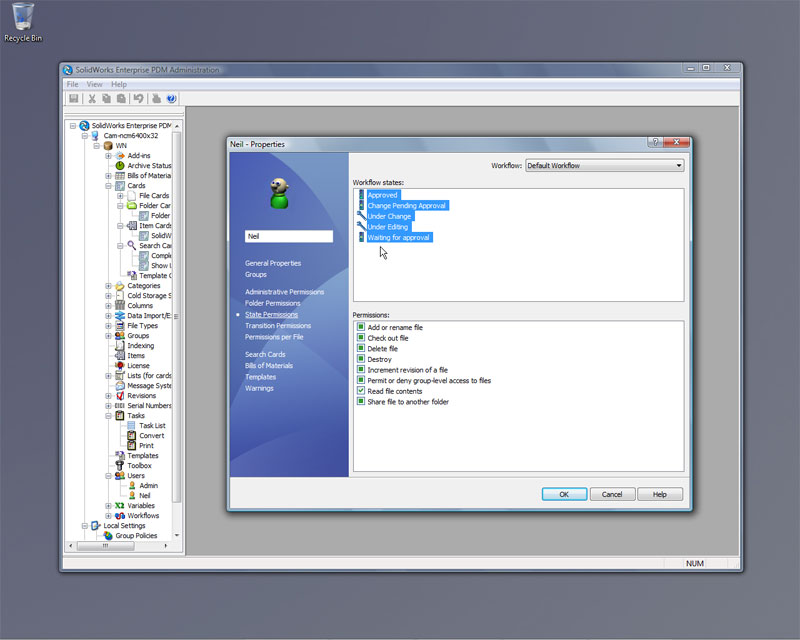Open the View menu
Screen dimensions: 800x640
point(94,84)
